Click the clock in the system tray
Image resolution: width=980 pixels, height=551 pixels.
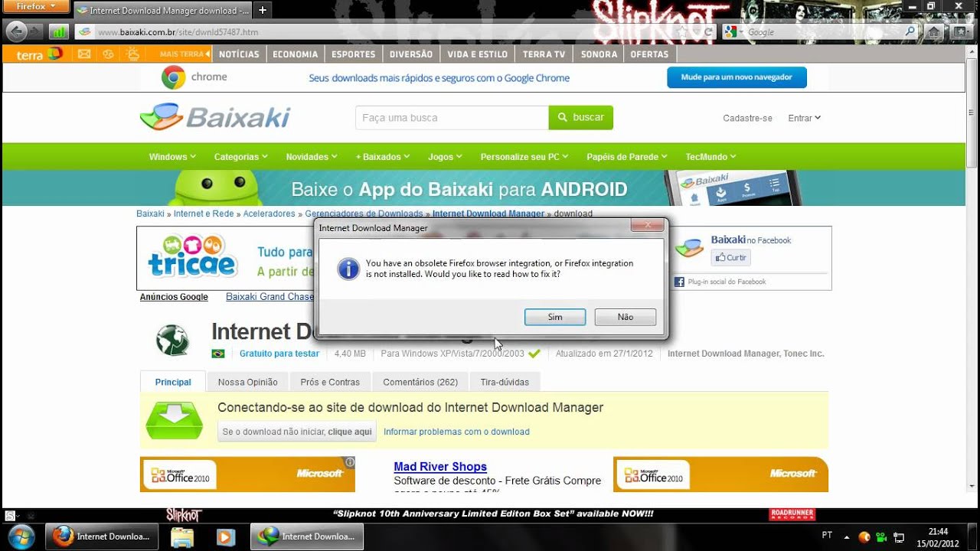[x=938, y=537]
